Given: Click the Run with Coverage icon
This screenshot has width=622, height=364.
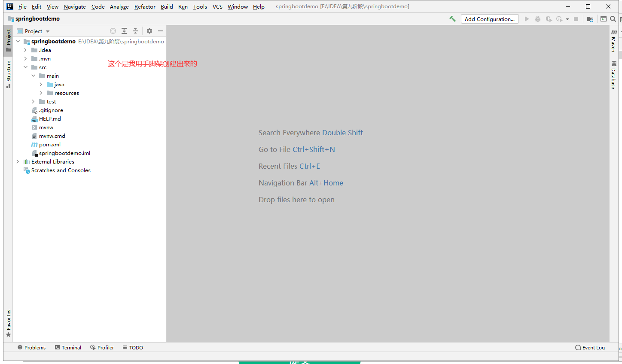Looking at the screenshot, I should [549, 19].
